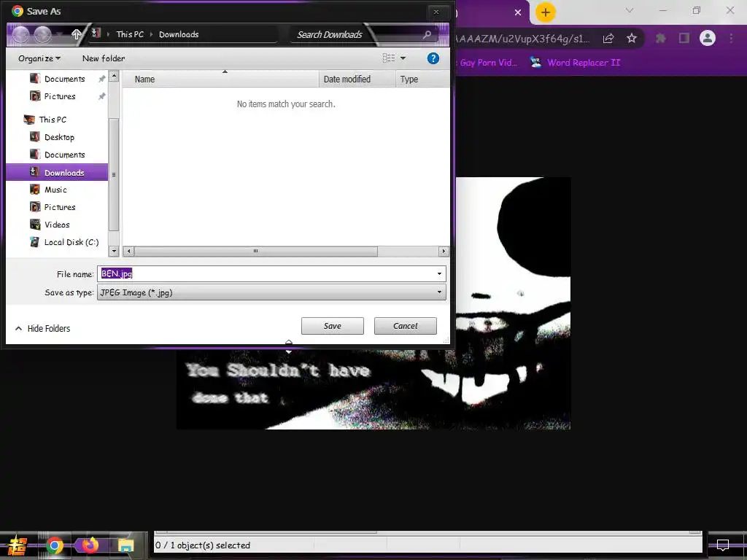
Task: Close the Save As dialog window
Action: (x=436, y=12)
